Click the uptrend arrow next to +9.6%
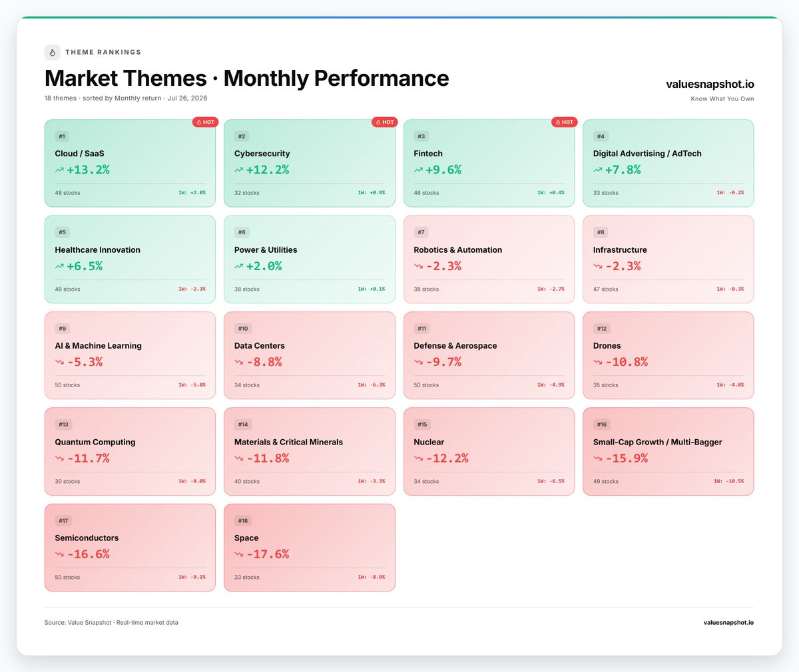799x672 pixels. pos(418,170)
